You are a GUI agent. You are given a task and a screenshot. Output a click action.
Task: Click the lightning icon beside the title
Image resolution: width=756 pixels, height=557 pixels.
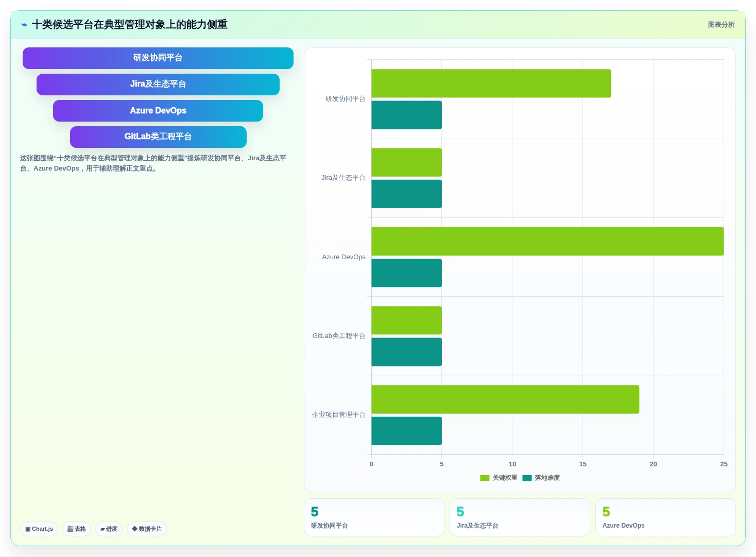24,25
